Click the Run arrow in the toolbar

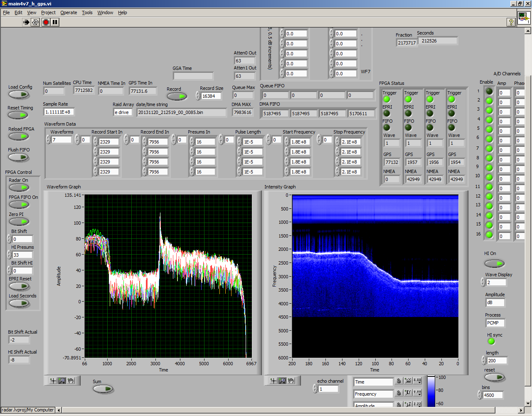(x=26, y=22)
